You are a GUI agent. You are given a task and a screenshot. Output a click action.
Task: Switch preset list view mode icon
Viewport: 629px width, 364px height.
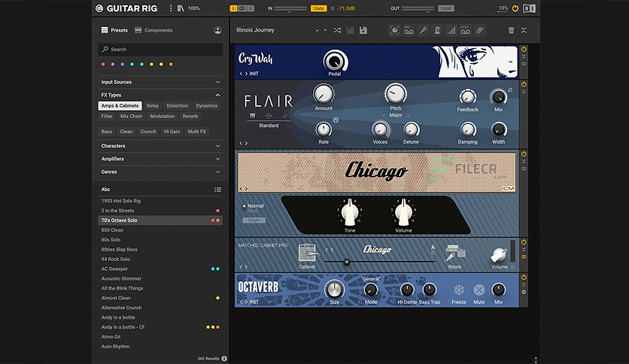pyautogui.click(x=217, y=190)
